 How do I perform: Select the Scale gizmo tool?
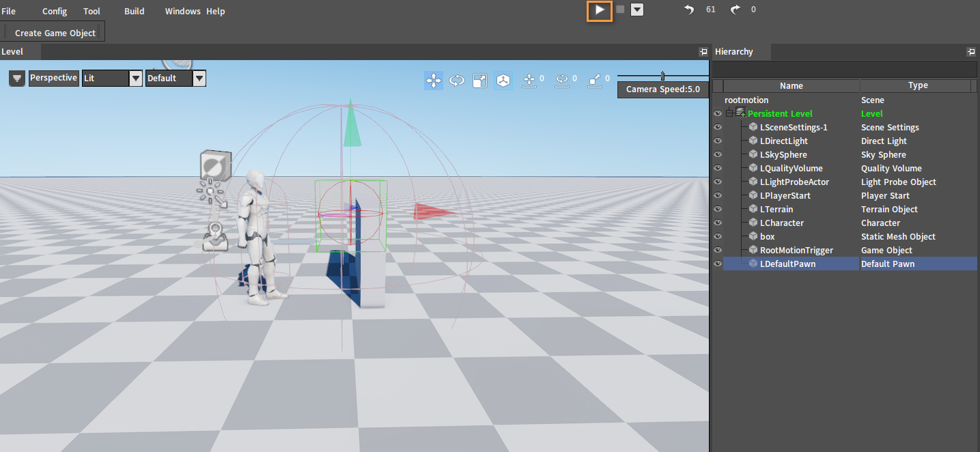480,81
